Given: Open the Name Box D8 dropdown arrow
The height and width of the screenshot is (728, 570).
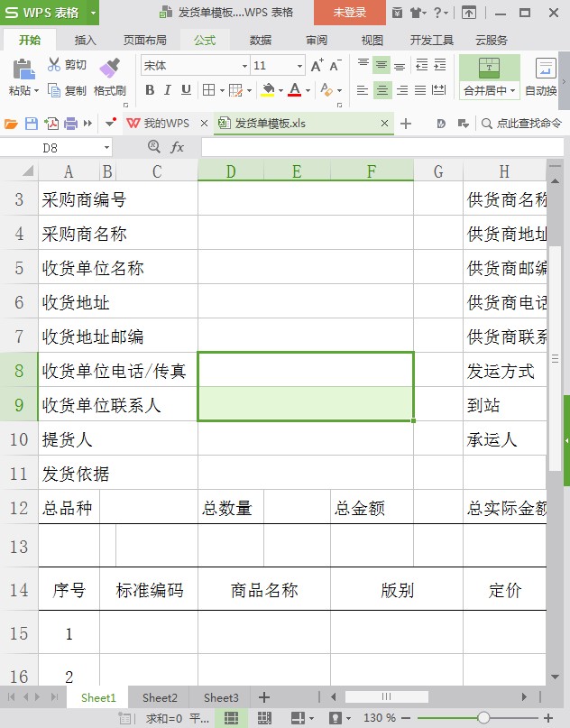Looking at the screenshot, I should 106,148.
